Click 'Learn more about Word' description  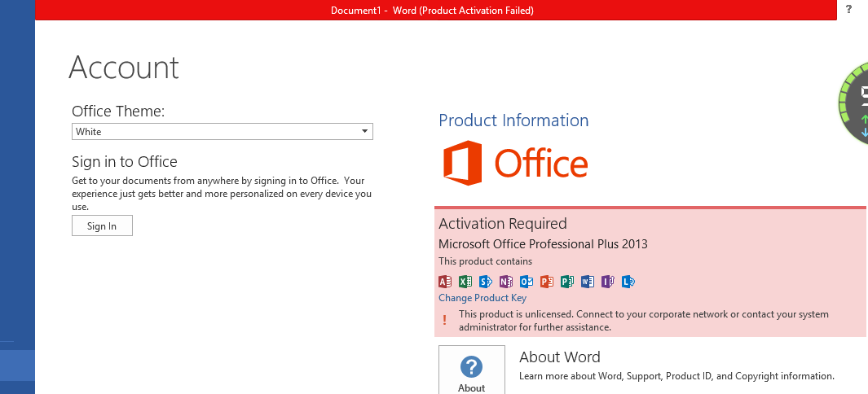(676, 376)
